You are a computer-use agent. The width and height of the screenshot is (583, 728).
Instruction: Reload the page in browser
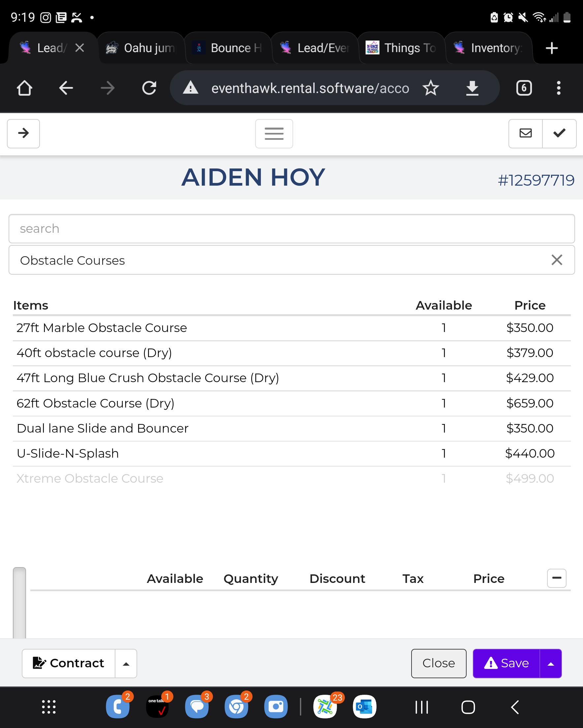[149, 88]
